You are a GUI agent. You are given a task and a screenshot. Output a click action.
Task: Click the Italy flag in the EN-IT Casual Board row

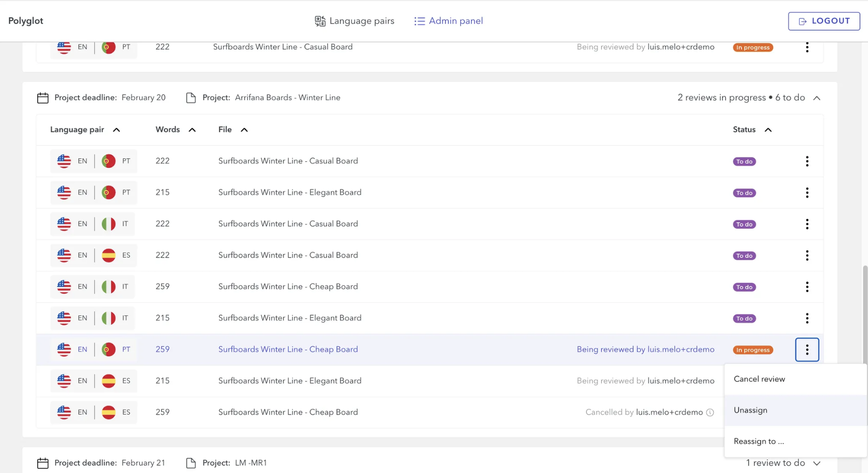[x=108, y=224]
